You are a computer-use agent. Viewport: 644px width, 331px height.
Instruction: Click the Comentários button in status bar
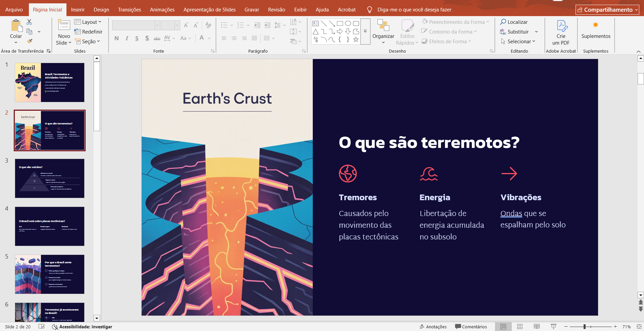click(471, 327)
